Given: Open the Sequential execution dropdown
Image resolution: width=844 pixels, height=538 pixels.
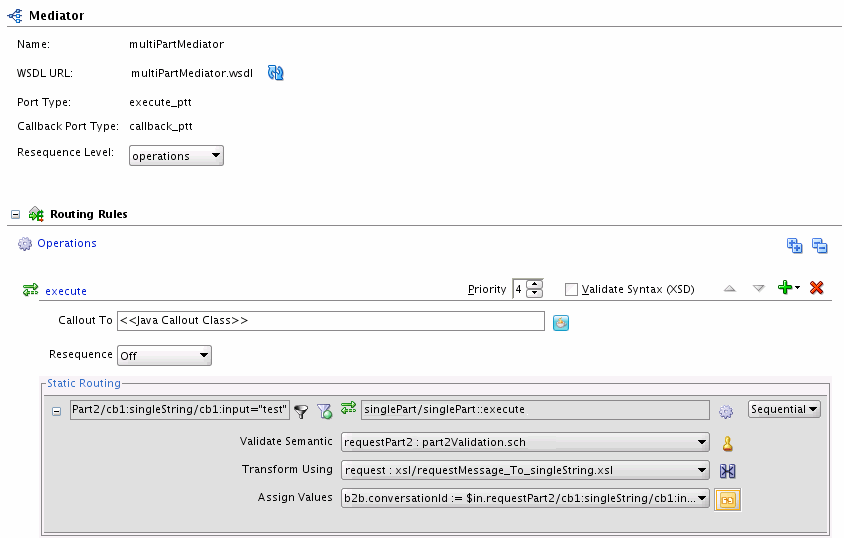Looking at the screenshot, I should coord(784,409).
